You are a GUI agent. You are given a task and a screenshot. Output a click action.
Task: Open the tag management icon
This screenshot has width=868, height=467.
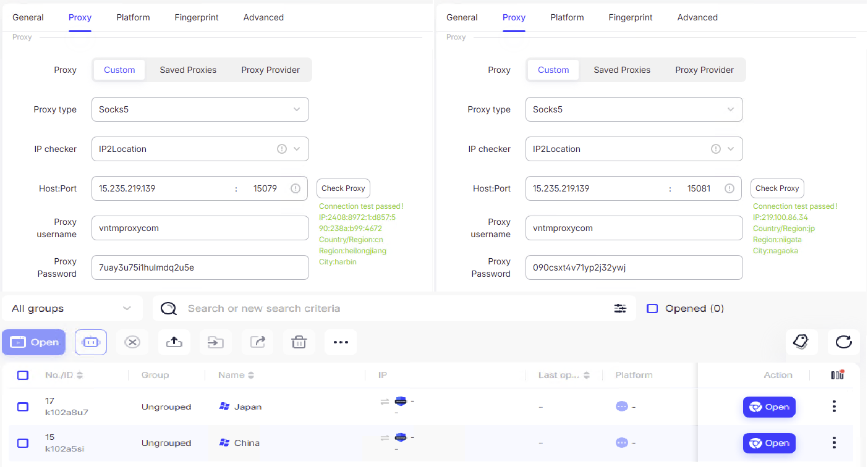pos(801,340)
